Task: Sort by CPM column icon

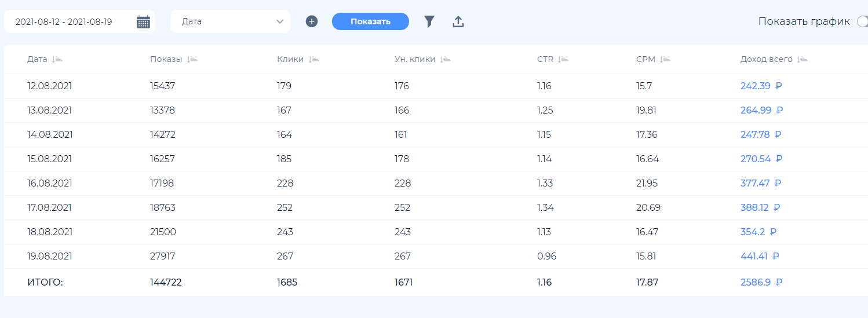Action: coord(665,59)
